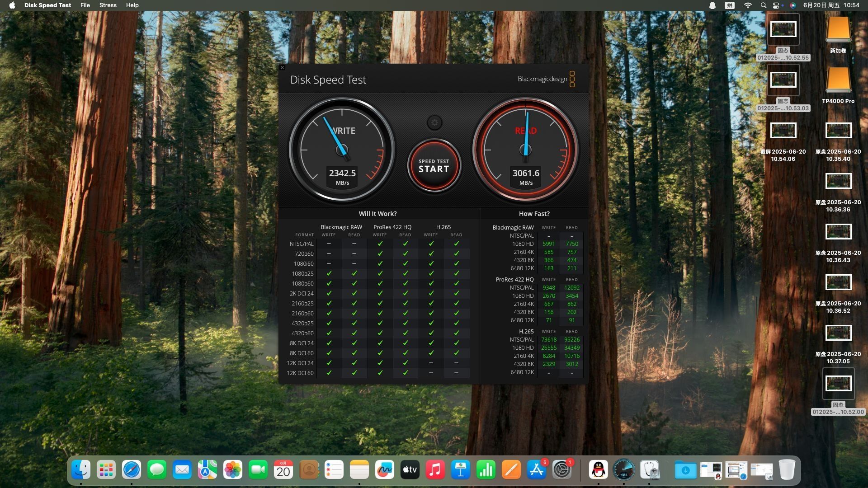Open Control Center in menu bar
868x488 pixels.
coord(776,5)
